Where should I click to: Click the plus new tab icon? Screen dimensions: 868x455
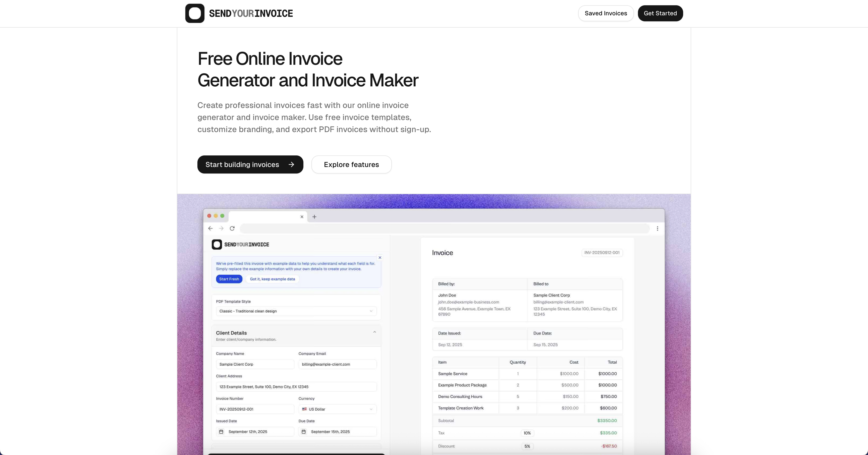tap(314, 216)
